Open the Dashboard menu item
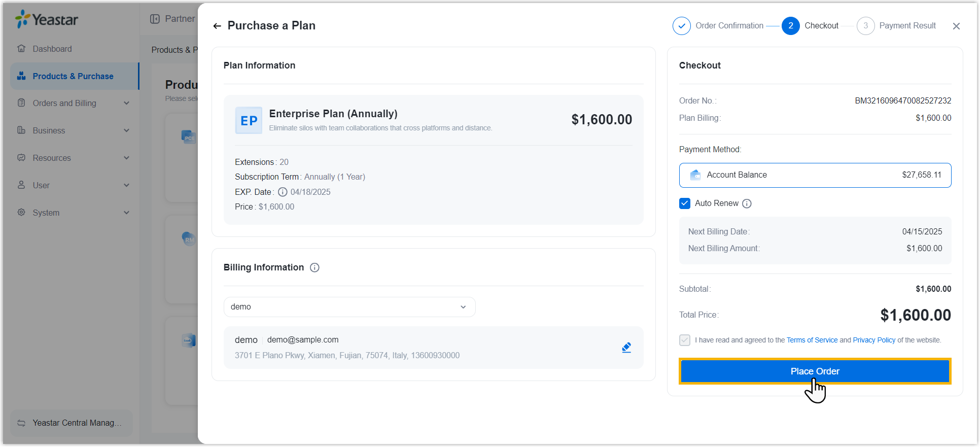This screenshot has width=980, height=447. 52,49
